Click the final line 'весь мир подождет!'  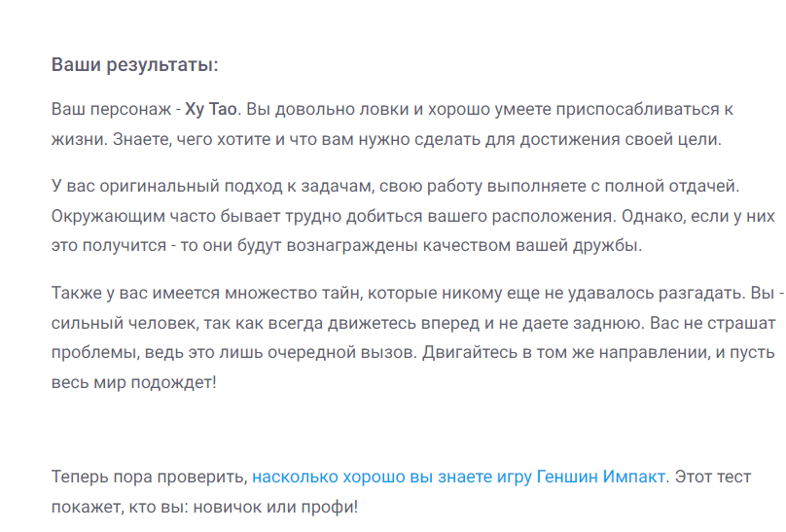(134, 382)
